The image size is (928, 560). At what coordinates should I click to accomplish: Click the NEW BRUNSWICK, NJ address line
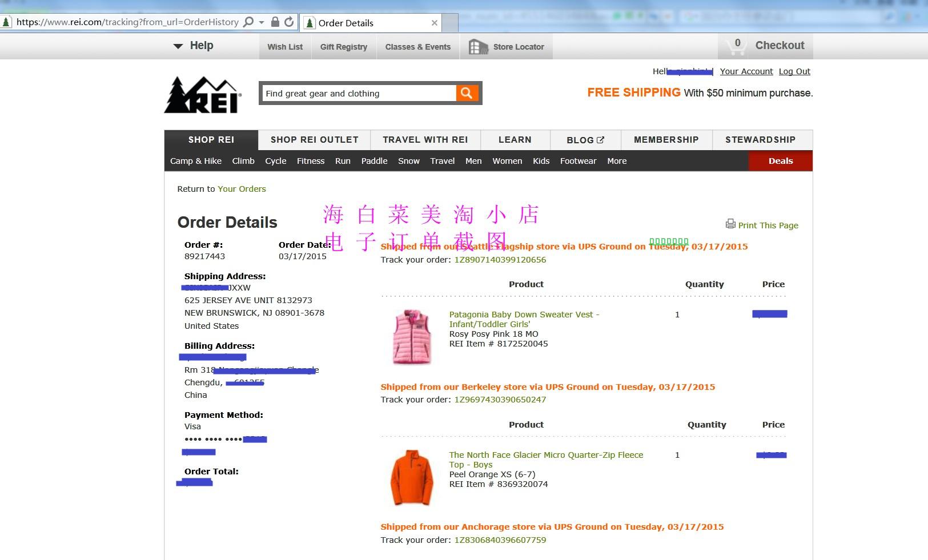click(x=254, y=313)
